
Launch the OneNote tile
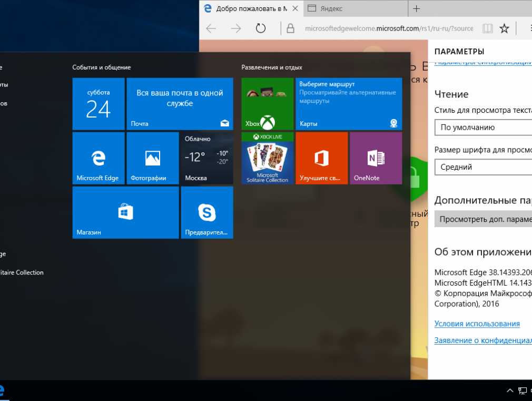[x=376, y=158]
